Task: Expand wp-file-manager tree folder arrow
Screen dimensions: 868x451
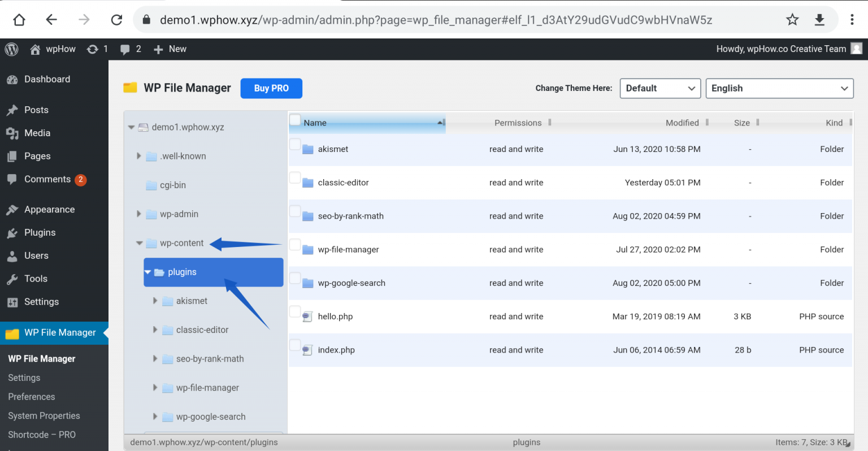Action: 155,388
